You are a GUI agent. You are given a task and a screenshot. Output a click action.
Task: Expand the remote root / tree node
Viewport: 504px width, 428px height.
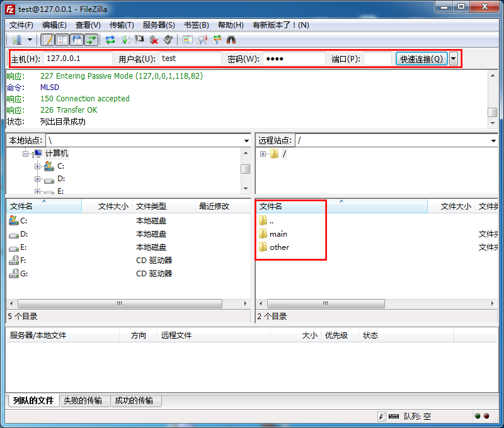point(263,154)
